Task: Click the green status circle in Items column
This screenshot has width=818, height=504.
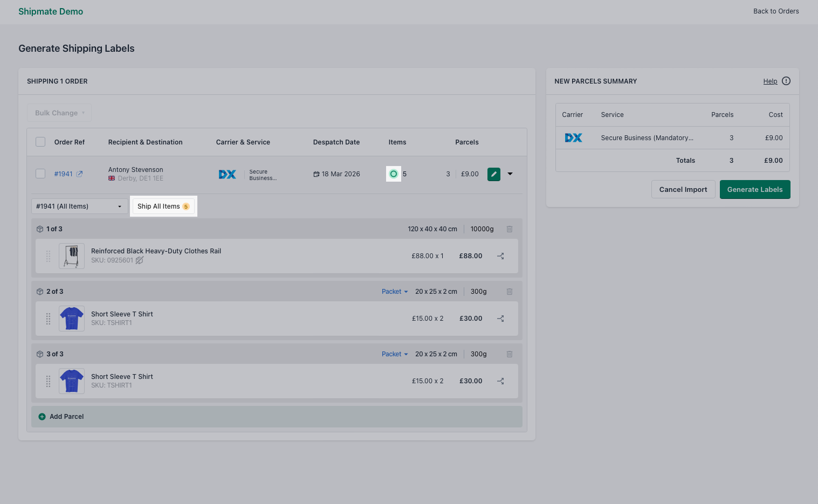Action: 393,174
